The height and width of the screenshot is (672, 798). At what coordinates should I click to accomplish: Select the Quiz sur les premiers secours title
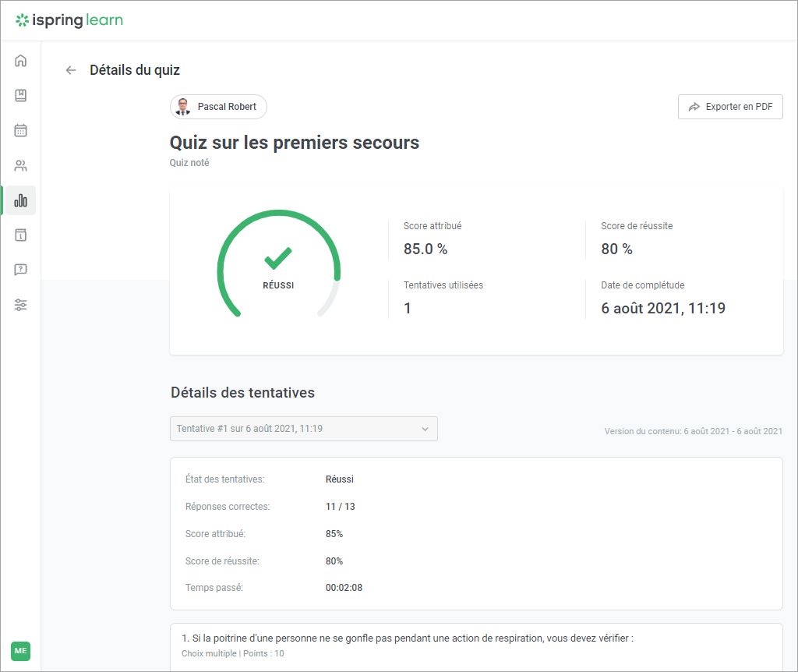point(295,143)
